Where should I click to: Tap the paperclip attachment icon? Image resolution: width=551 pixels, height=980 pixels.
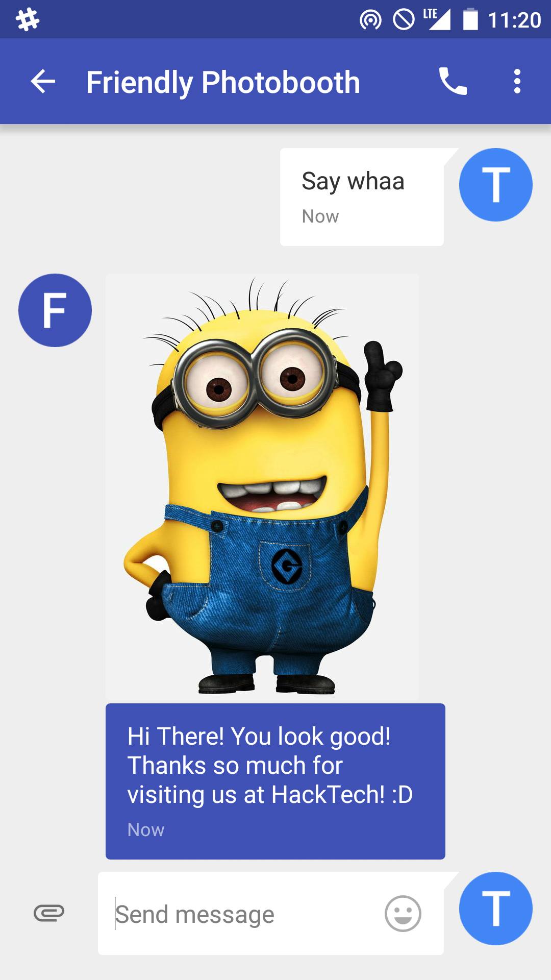(49, 913)
